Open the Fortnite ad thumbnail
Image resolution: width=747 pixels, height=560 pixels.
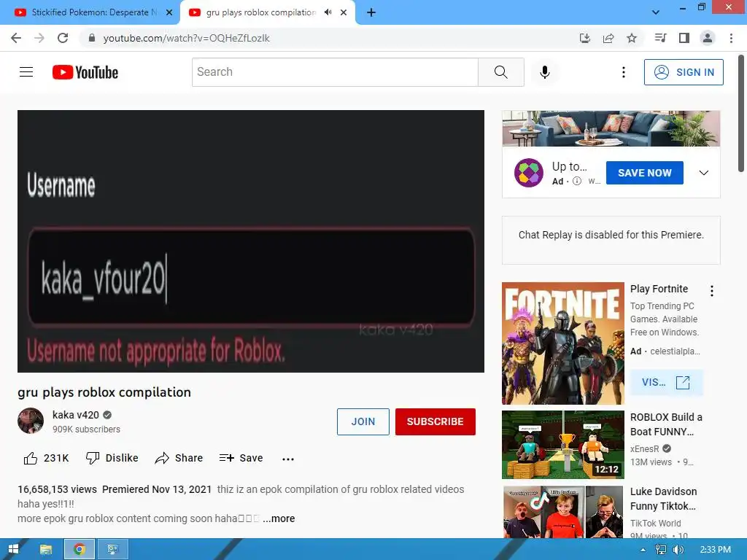point(563,343)
